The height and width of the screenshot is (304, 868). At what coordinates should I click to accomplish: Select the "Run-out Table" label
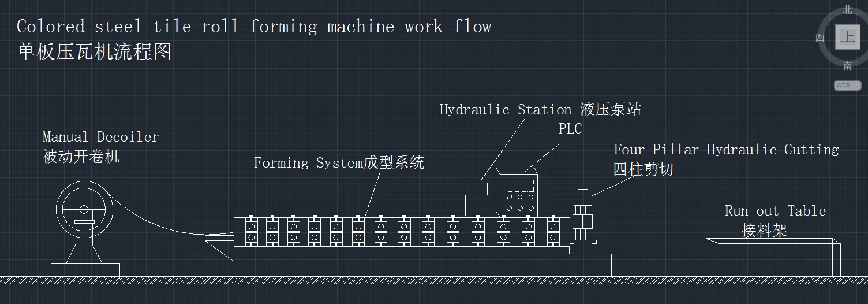pos(775,211)
